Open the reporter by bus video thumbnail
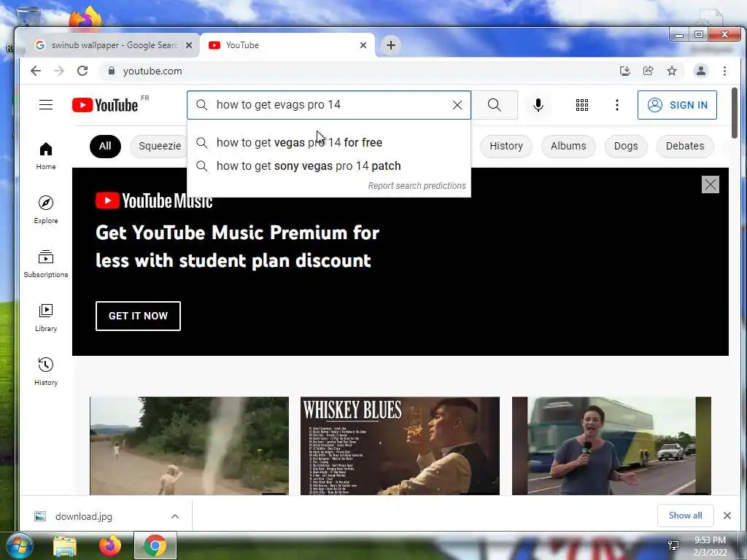The width and height of the screenshot is (747, 560). pyautogui.click(x=611, y=446)
